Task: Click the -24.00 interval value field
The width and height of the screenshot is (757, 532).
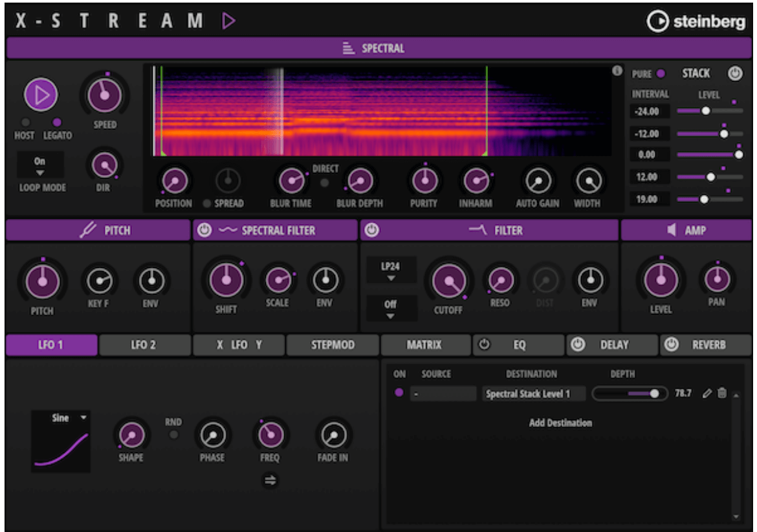Action: 650,111
